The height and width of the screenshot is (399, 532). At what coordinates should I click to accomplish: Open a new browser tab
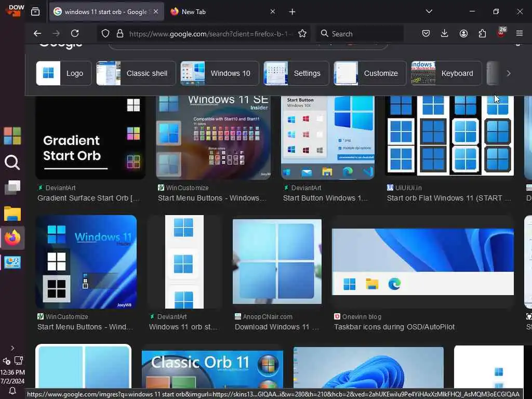[x=292, y=12]
